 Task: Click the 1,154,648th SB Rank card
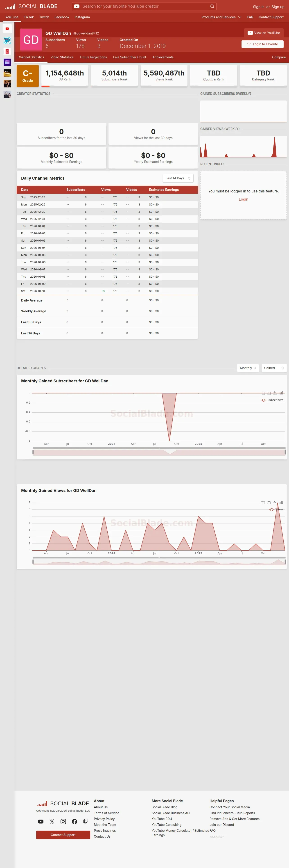tap(65, 76)
